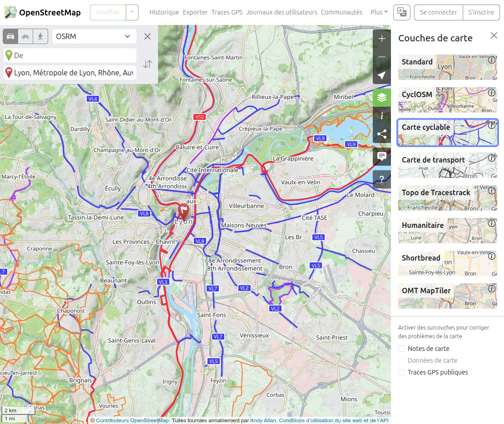Image resolution: width=504 pixels, height=424 pixels.
Task: Open language translation icon in header
Action: click(401, 12)
